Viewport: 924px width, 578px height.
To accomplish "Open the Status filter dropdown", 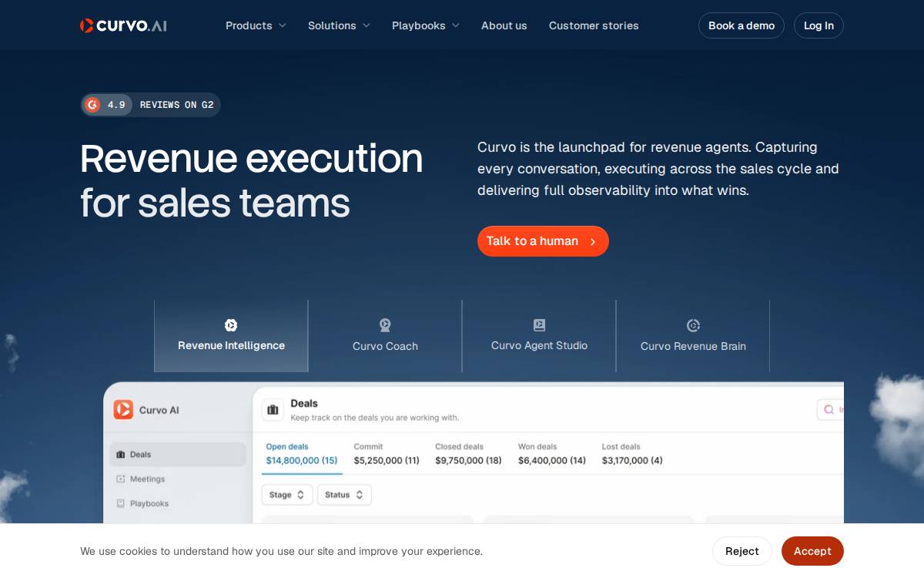I will (344, 495).
